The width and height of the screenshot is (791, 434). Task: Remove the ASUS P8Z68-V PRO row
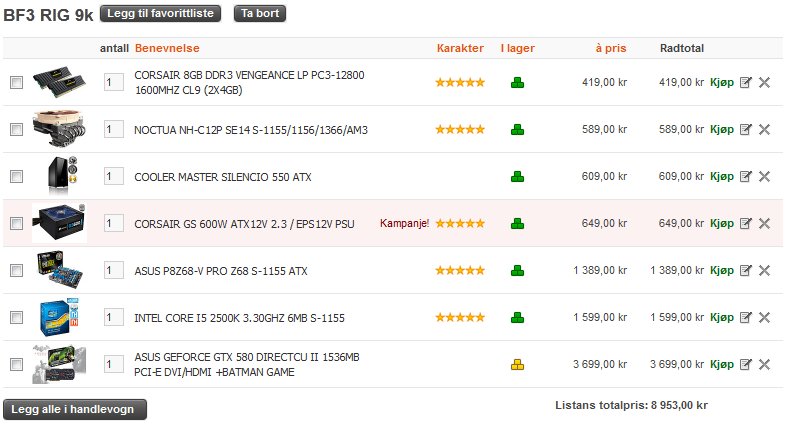click(764, 270)
